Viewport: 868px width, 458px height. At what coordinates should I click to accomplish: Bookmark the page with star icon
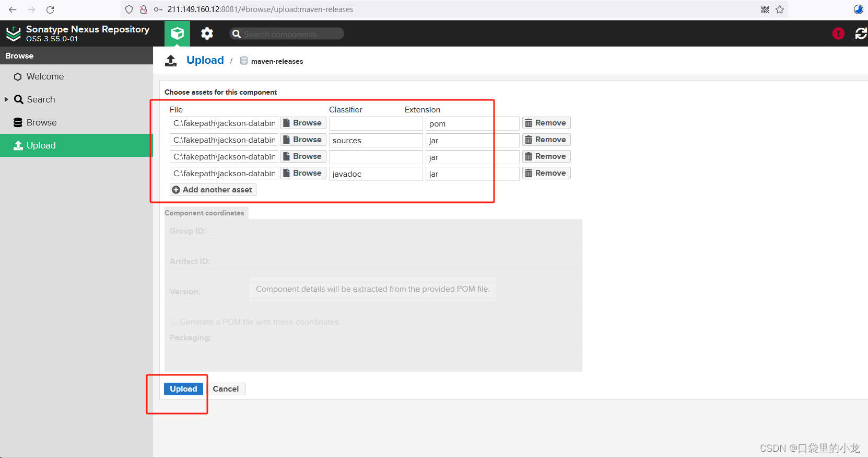tap(780, 9)
